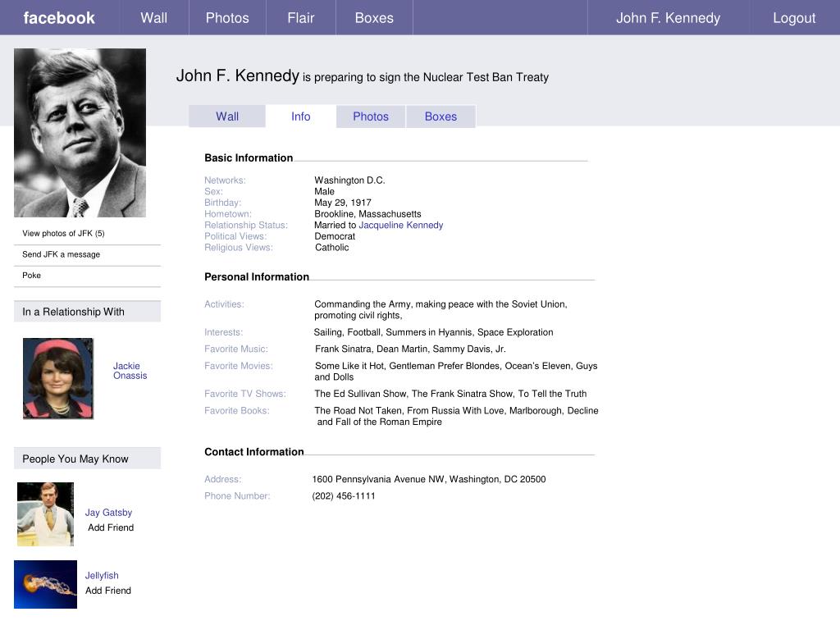Open Wall in the top navigation bar
The height and width of the screenshot is (630, 840).
pos(153,18)
